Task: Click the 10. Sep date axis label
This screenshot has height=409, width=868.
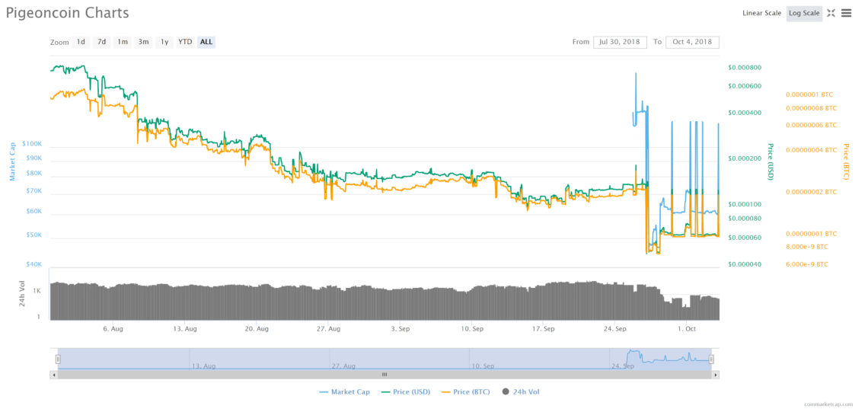Action: 471,328
